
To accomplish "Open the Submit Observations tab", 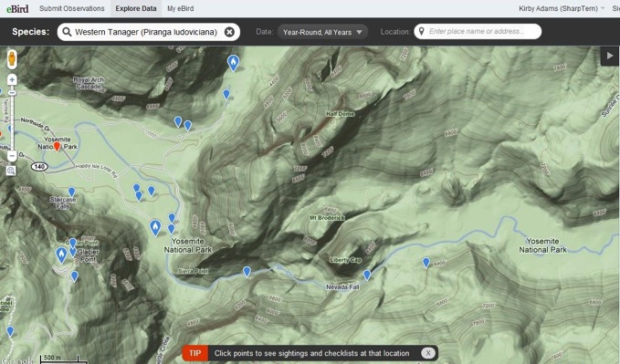I will [72, 8].
